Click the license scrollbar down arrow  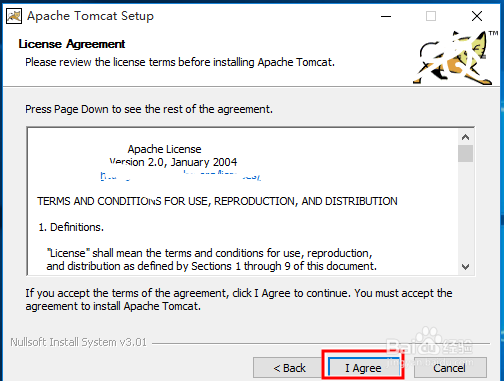(x=465, y=267)
